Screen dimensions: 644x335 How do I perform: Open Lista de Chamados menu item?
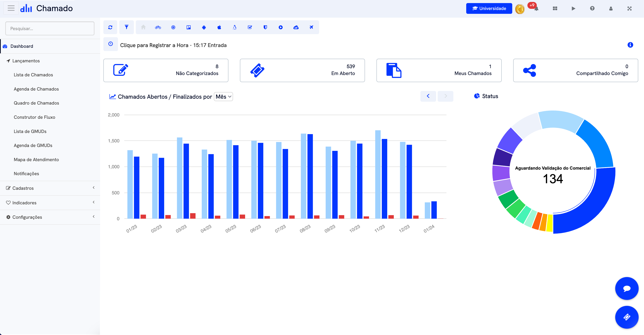(33, 75)
